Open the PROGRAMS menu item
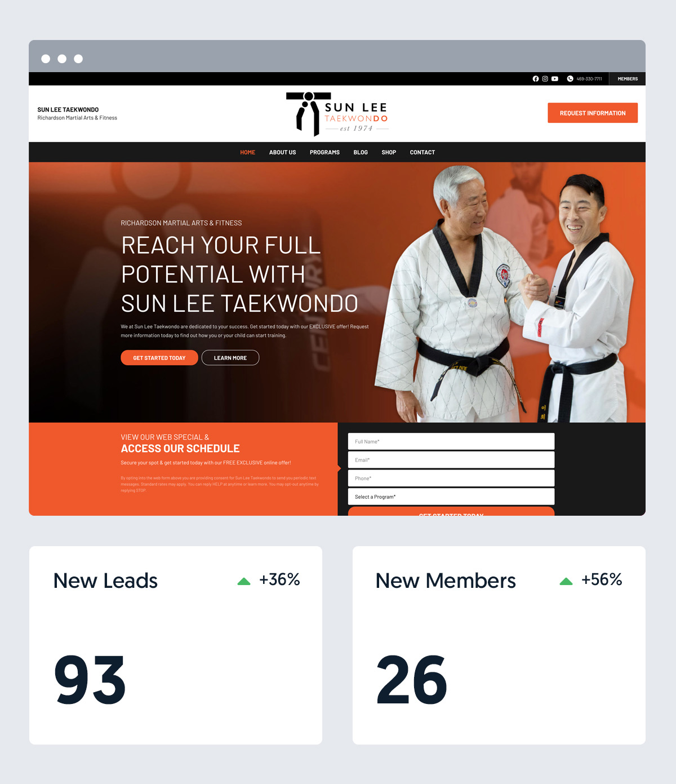Image resolution: width=676 pixels, height=784 pixels. (324, 152)
